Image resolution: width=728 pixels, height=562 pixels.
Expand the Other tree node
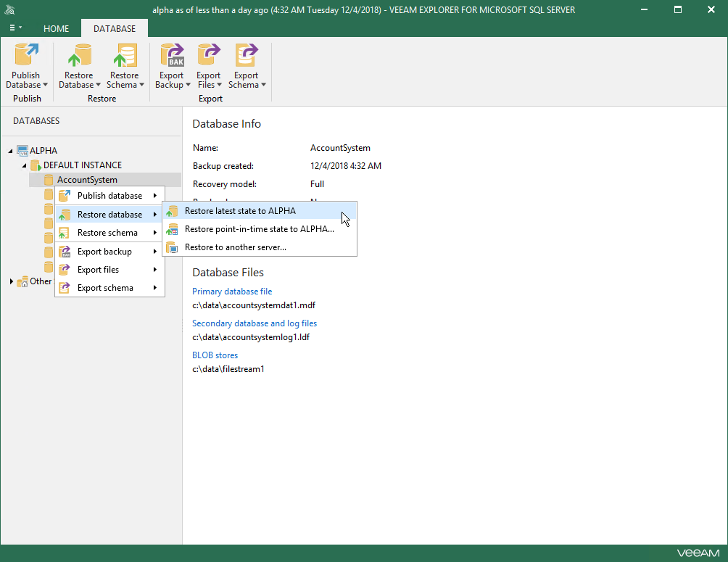coord(11,281)
